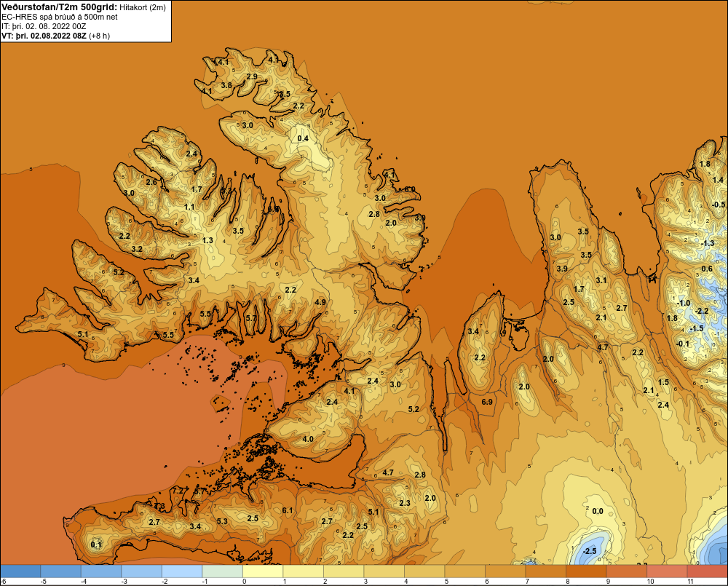The image size is (728, 586).
Task: Click the legend swatch between -3 and -2
Action: pyautogui.click(x=142, y=571)
